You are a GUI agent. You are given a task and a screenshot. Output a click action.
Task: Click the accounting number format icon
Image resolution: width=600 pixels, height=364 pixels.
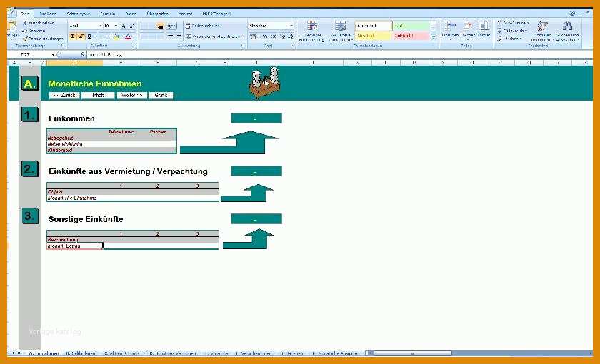point(253,36)
